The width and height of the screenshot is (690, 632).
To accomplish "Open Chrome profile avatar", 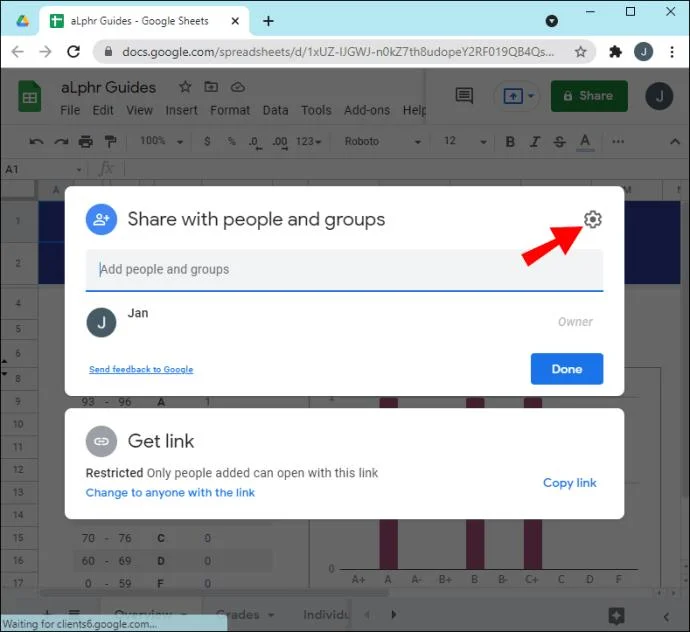I will point(643,51).
